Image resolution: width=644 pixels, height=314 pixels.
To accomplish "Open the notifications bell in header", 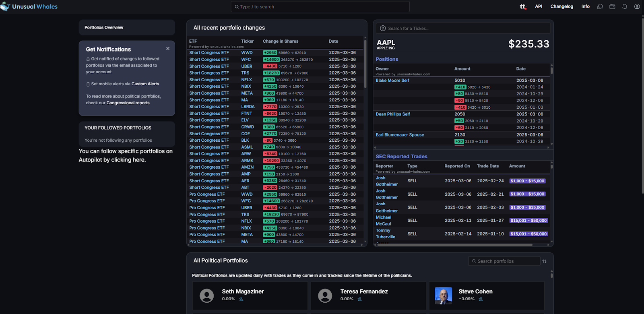I will coord(625,6).
